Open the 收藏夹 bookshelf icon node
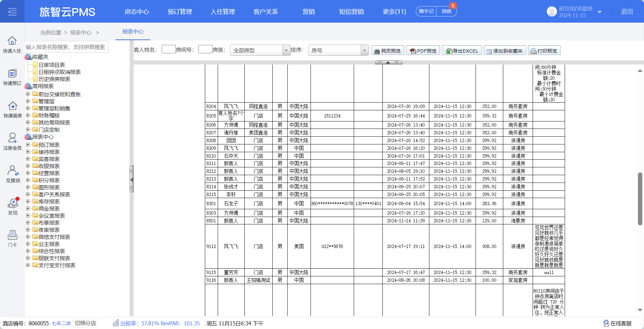 click(28, 57)
